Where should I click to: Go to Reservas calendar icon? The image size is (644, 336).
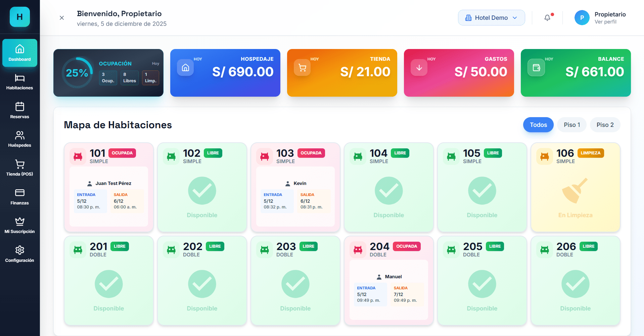point(19,107)
